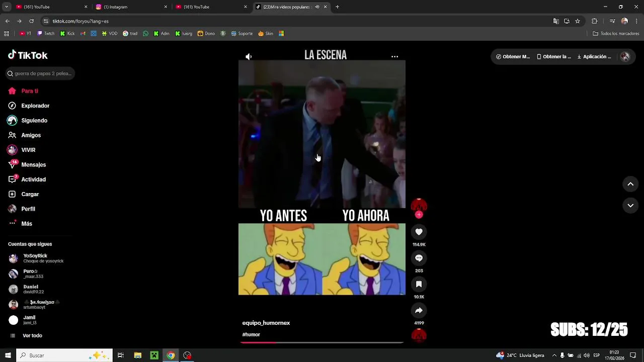This screenshot has width=644, height=362.
Task: Open the Windows notification center
Action: [633, 355]
